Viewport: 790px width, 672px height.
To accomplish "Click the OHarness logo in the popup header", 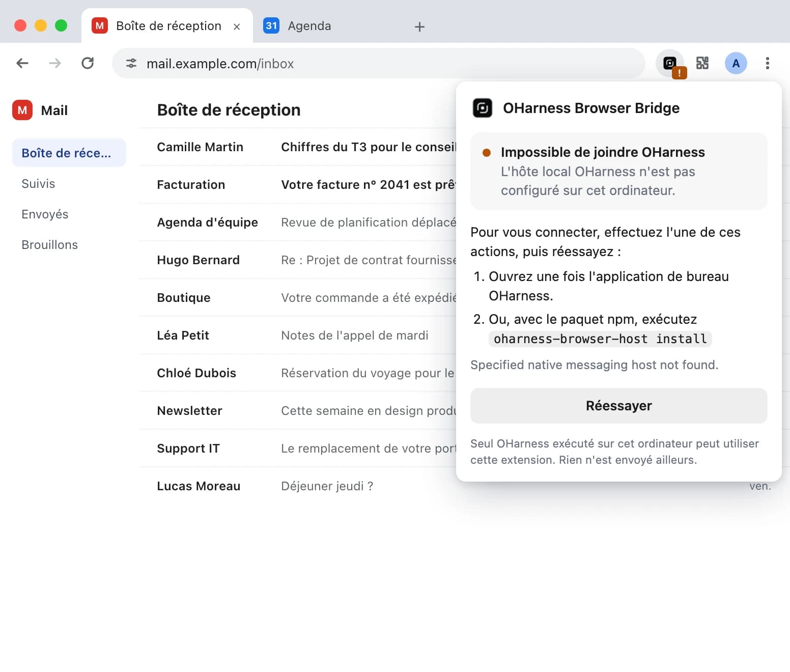I will click(x=482, y=108).
